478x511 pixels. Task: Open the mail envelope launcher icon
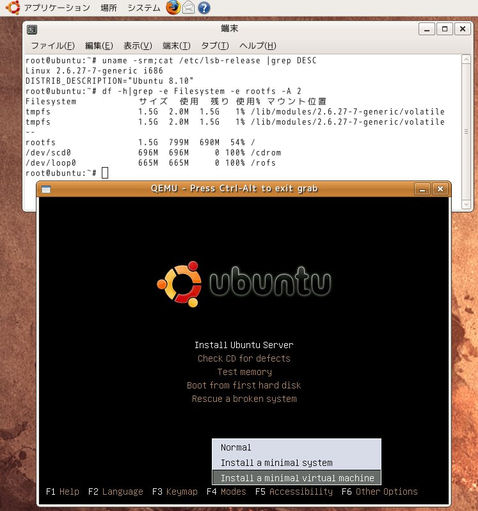188,7
